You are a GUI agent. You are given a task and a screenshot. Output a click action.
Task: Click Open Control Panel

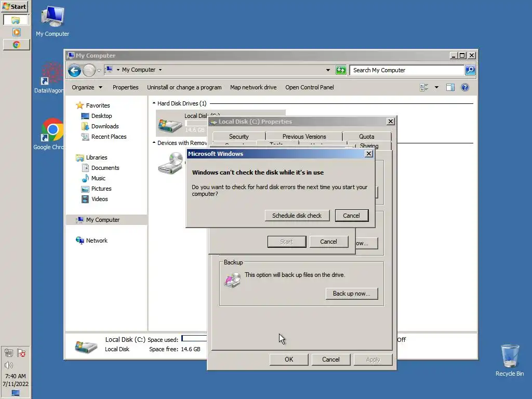310,87
